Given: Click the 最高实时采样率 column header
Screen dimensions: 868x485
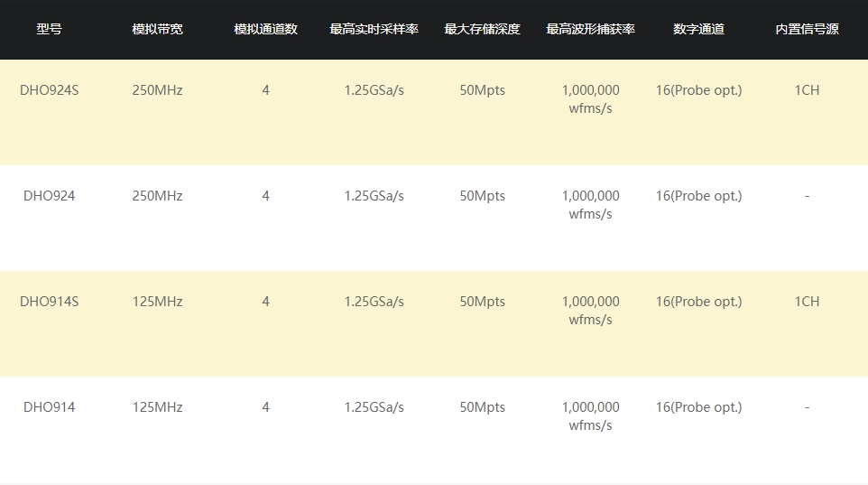Looking at the screenshot, I should click(374, 29).
